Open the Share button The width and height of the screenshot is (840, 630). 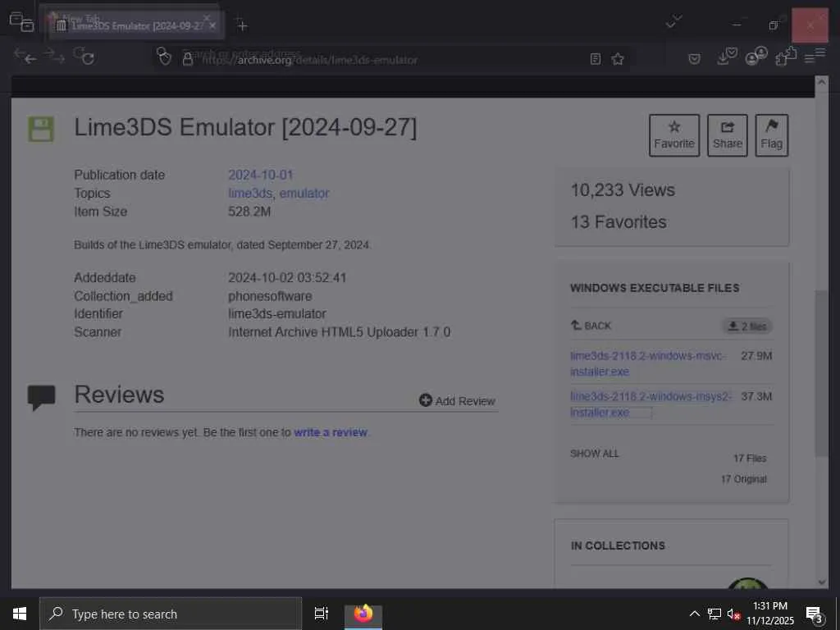727,135
